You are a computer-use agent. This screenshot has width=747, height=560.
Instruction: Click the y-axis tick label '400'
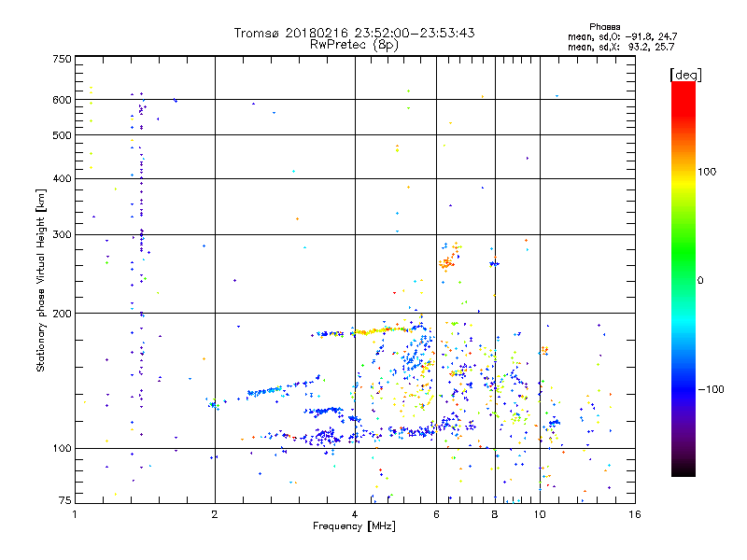coord(62,178)
